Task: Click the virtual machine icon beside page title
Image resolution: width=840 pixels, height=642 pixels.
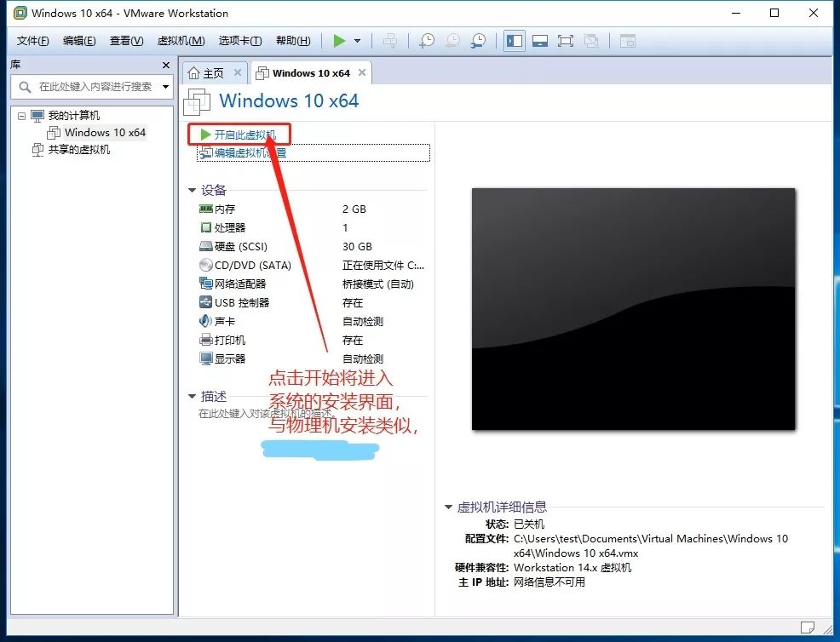Action: coord(197,101)
